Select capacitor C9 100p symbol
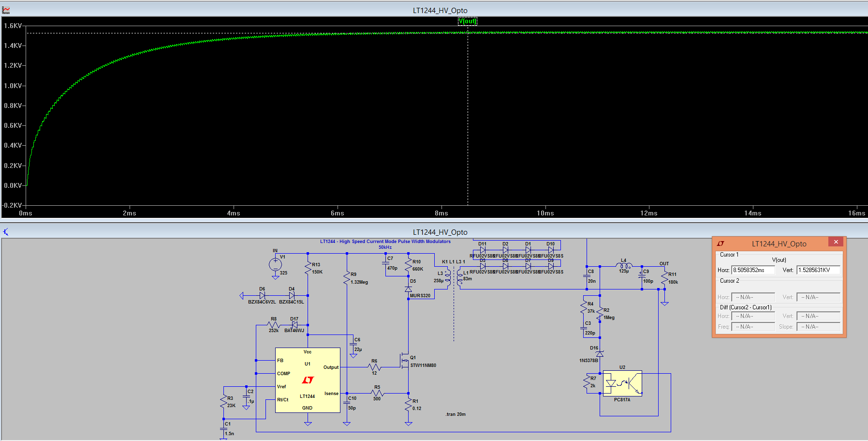868x441 pixels. 642,275
